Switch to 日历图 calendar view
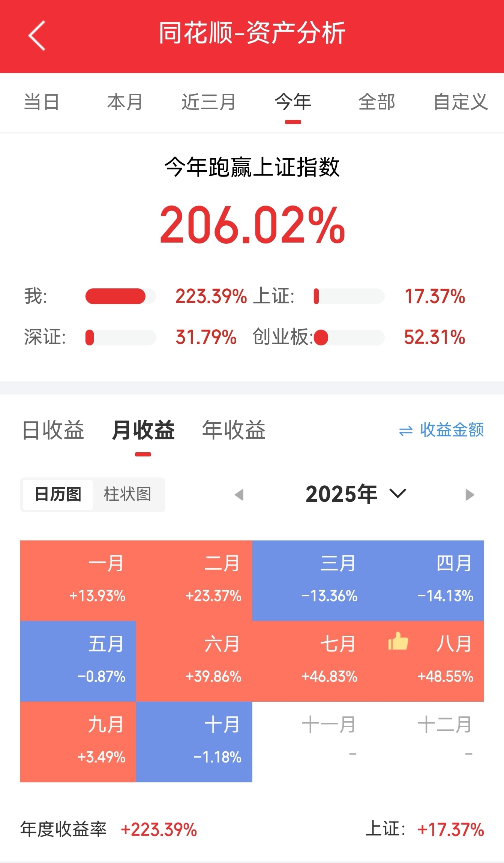This screenshot has height=863, width=504. [58, 495]
